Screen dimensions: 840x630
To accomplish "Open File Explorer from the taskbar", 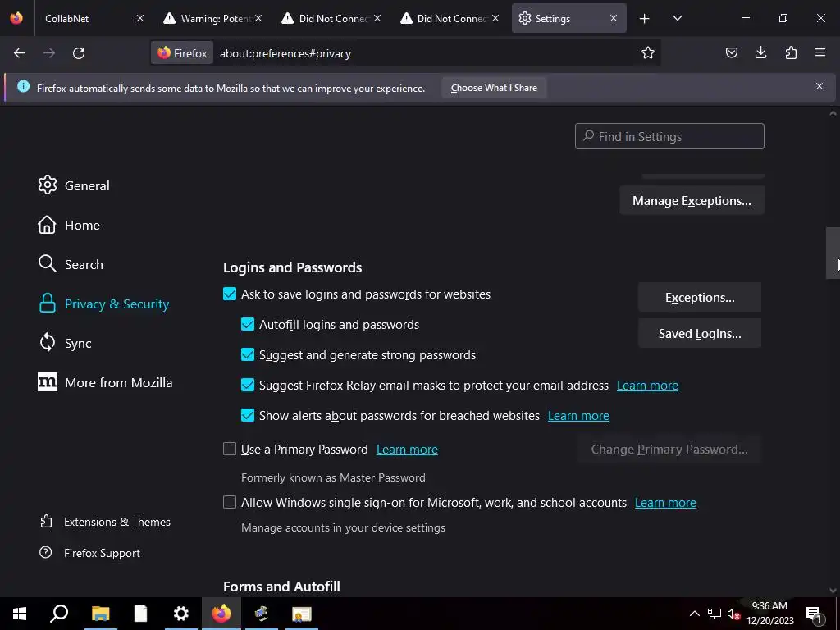I will coord(100,614).
